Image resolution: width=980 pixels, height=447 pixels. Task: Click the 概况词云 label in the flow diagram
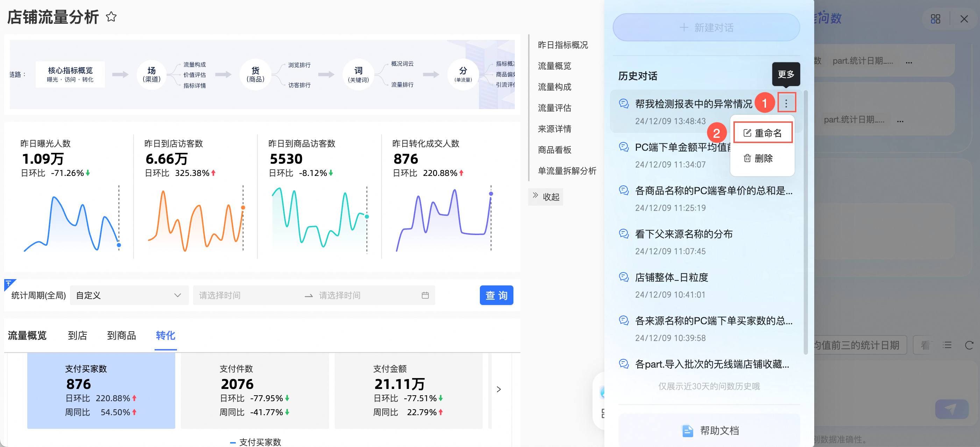pos(402,64)
